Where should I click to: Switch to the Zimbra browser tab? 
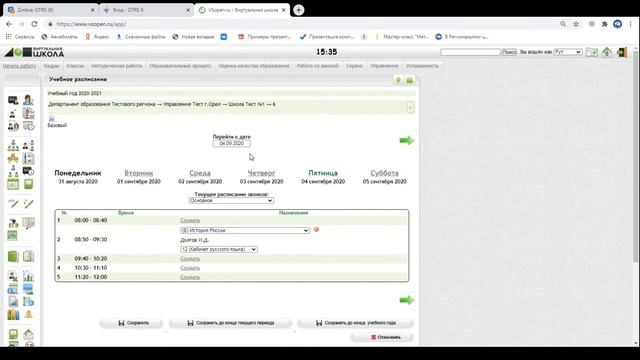tap(51, 10)
